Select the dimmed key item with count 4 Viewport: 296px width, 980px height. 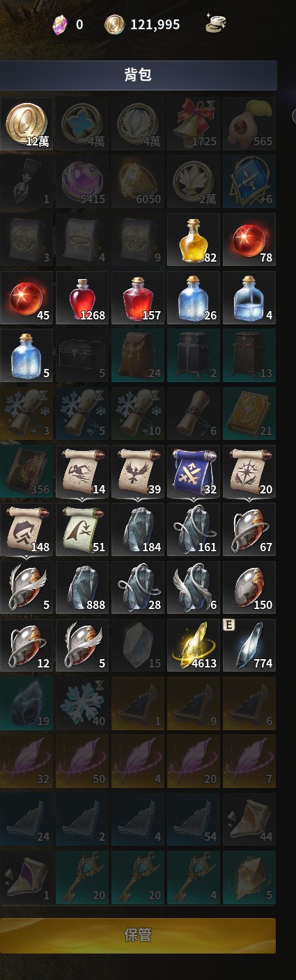coord(194,876)
